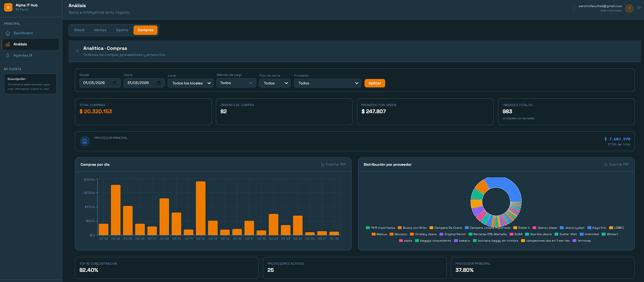Switch to the Ventas tab
This screenshot has height=282, width=644.
[100, 30]
